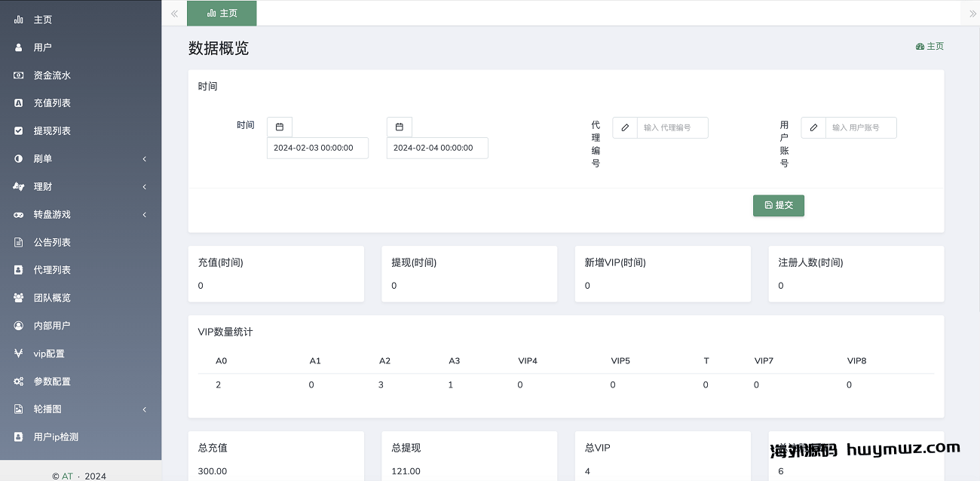Click the start date field 2024-02-03
The height and width of the screenshot is (481, 980).
click(317, 148)
